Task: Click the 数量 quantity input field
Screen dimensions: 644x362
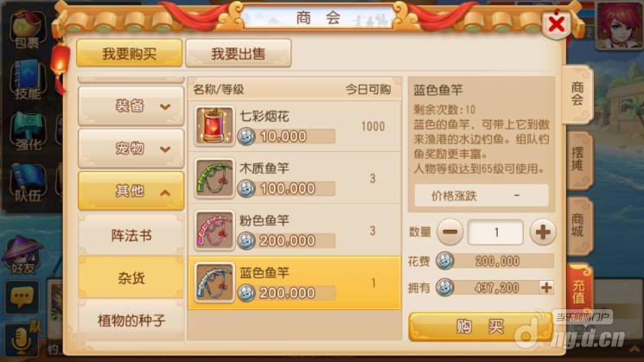Action: (495, 232)
